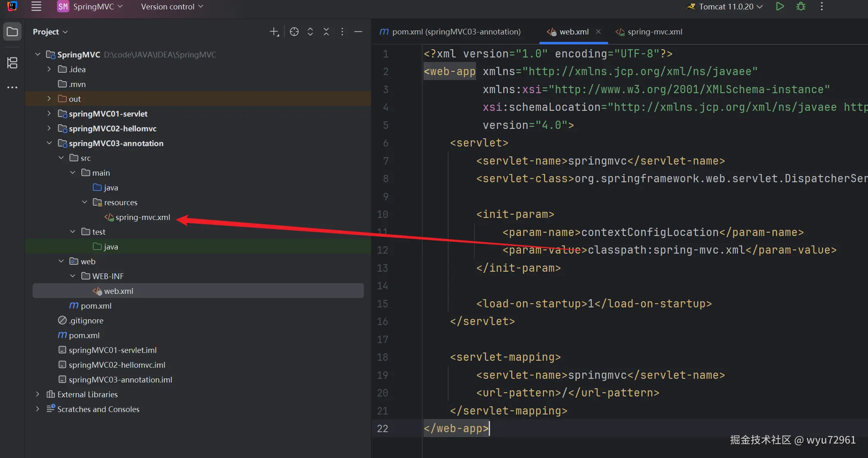Screen dimensions: 868x458
Task: Start debugging with the bug icon
Action: pos(801,7)
